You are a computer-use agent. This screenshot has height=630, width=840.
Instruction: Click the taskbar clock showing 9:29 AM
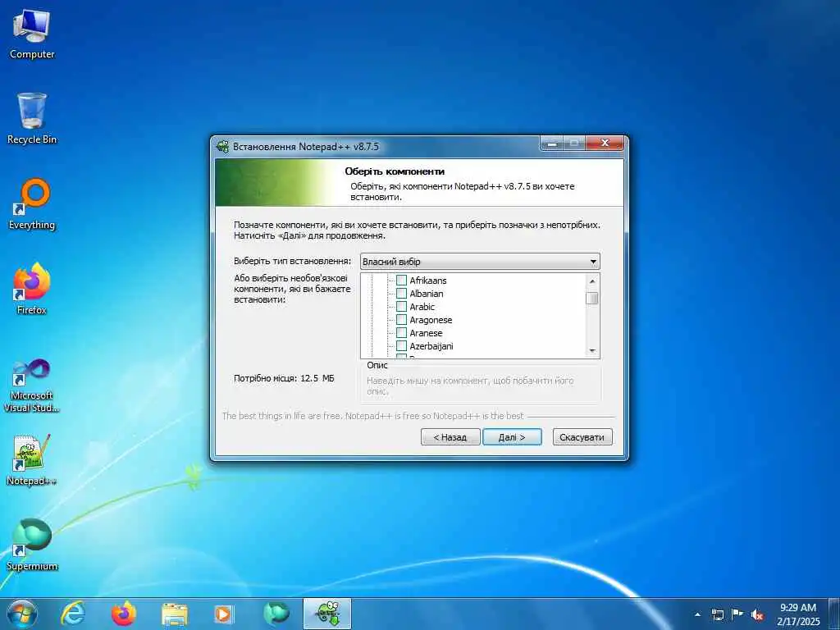pyautogui.click(x=797, y=614)
